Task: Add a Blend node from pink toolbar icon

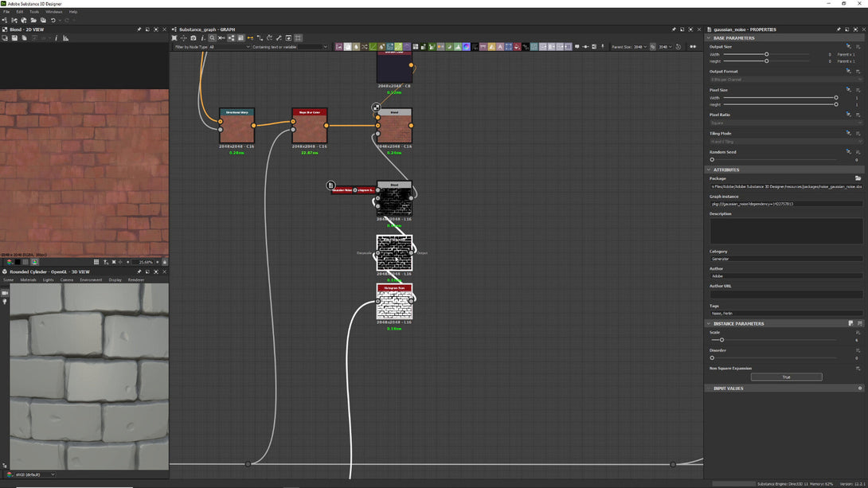Action: [338, 47]
